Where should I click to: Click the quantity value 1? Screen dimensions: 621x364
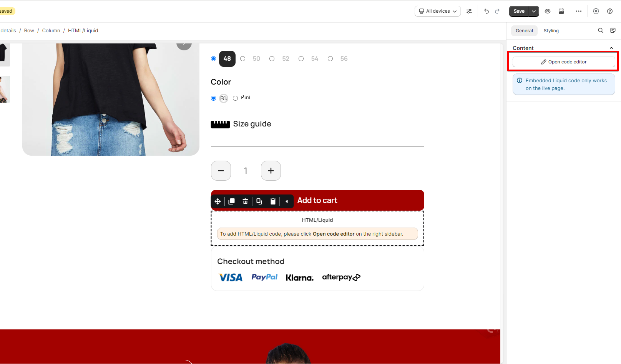click(x=246, y=171)
